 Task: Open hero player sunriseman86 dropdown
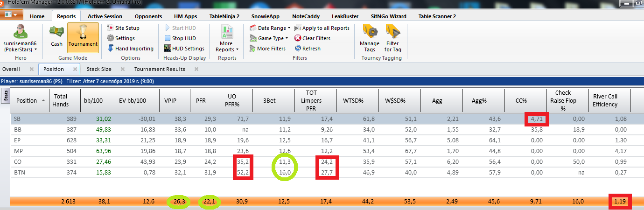click(21, 39)
